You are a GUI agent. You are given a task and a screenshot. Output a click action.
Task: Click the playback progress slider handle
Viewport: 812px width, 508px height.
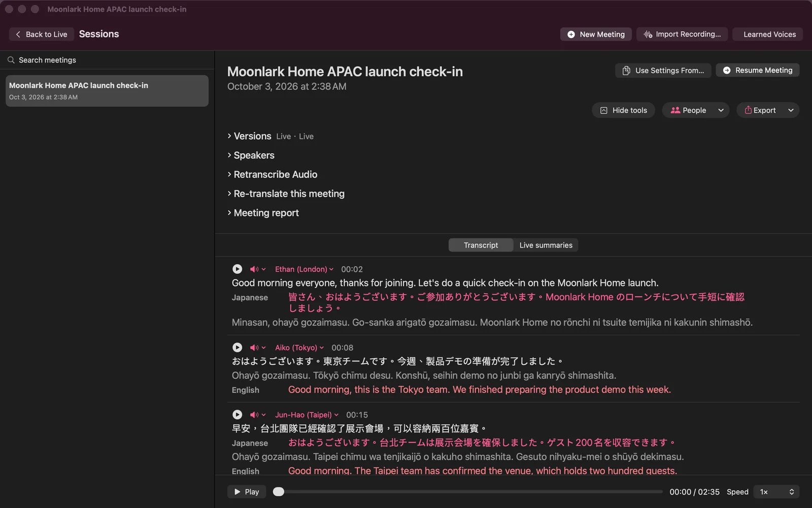tap(279, 492)
